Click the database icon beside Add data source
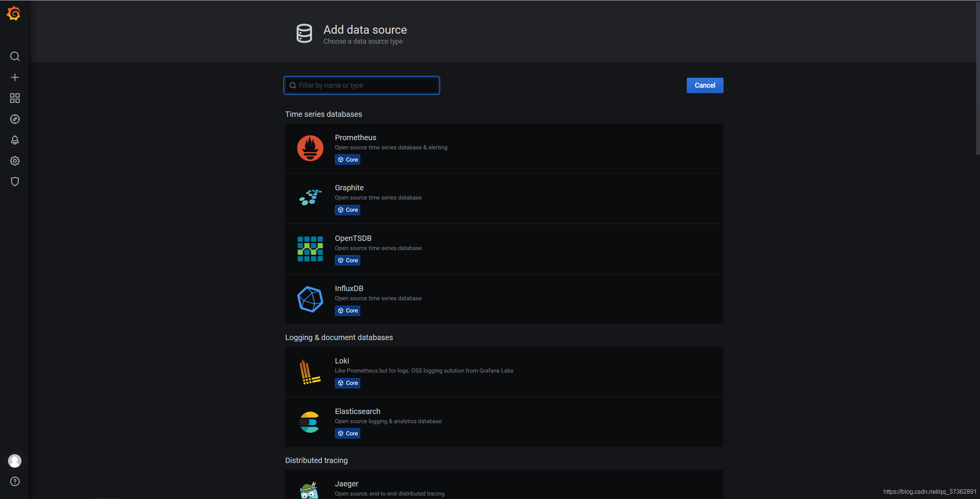 304,33
